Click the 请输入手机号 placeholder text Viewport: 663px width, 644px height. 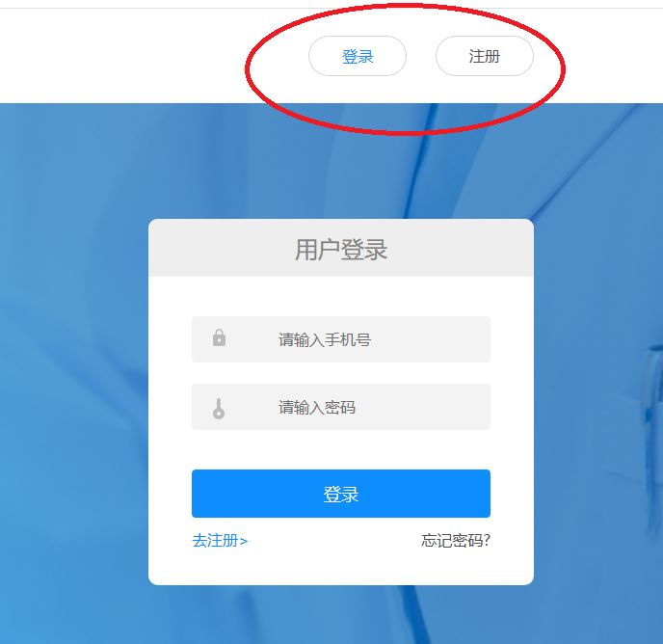tap(325, 339)
